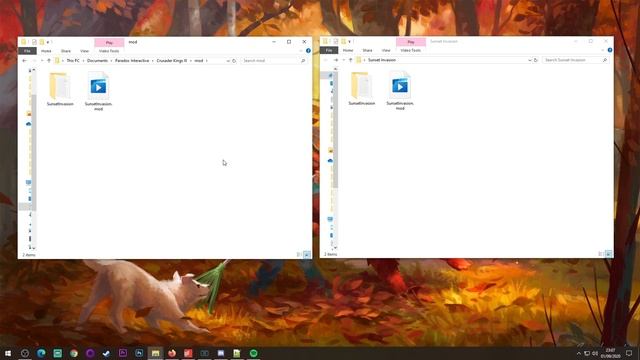Select Play contextual tab in Sunset Invasion window
This screenshot has height=360, width=640.
(x=411, y=42)
